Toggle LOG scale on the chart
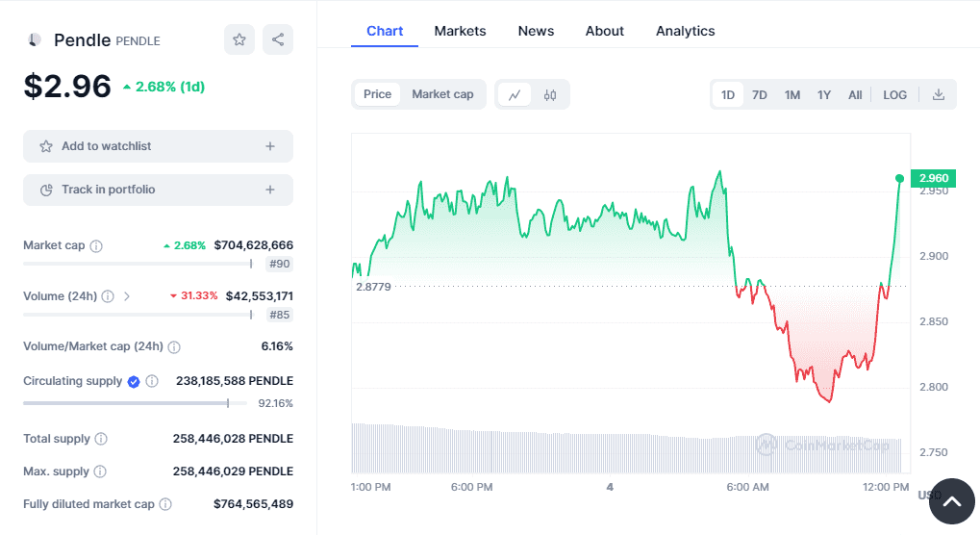980x535 pixels. [x=895, y=95]
